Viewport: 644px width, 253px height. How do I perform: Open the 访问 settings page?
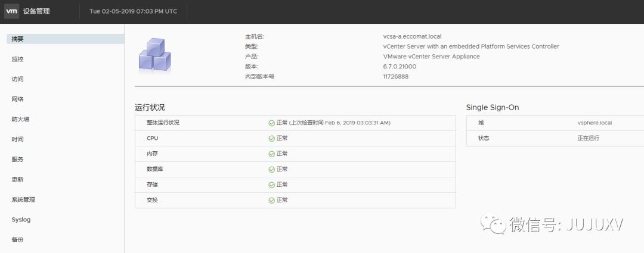click(x=18, y=79)
